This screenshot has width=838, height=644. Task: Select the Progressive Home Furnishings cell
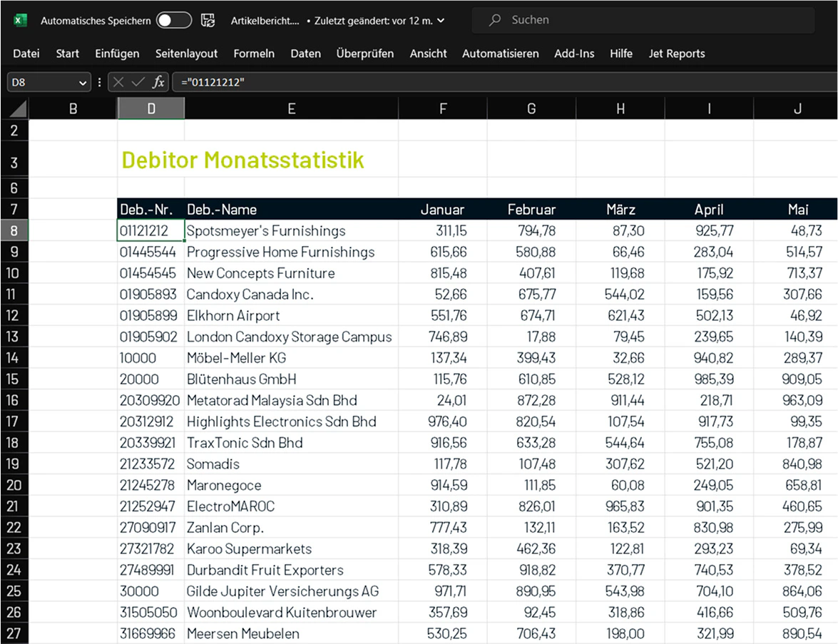(x=291, y=252)
